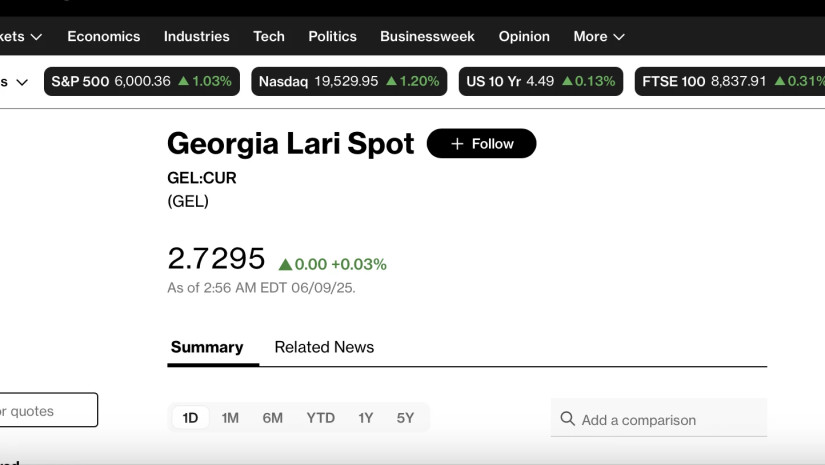Viewport: 825px width, 465px height.
Task: Select the 1M chart range
Action: (230, 418)
